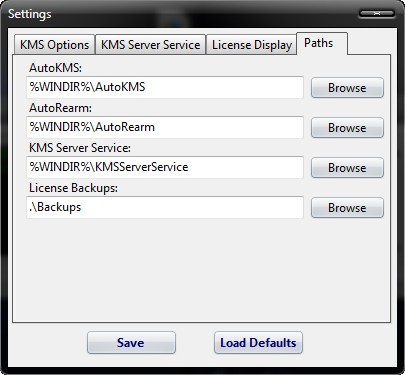The image size is (405, 375).
Task: Click the Paths tab
Action: (322, 43)
